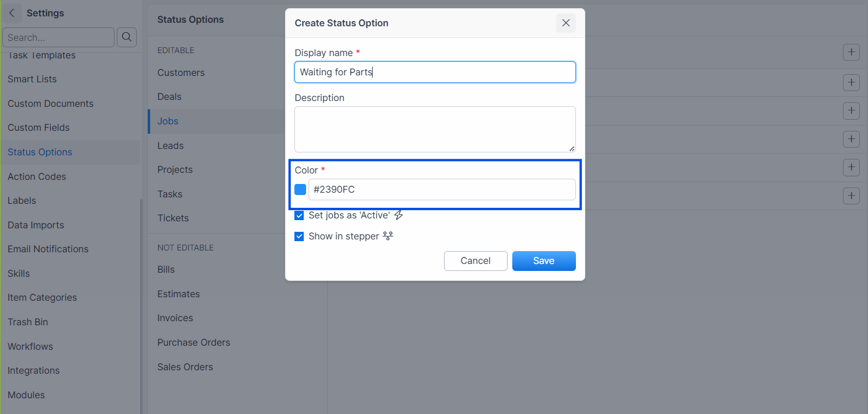Click the bottom plus icon on the right

click(851, 196)
